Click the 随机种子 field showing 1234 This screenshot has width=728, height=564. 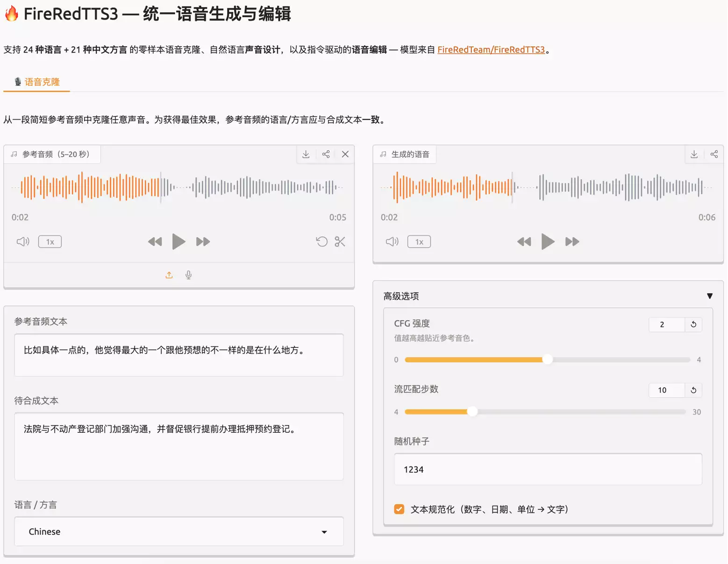(x=548, y=469)
